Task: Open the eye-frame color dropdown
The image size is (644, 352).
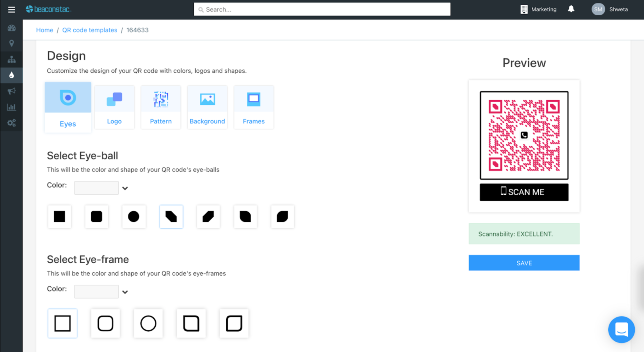Action: click(125, 292)
